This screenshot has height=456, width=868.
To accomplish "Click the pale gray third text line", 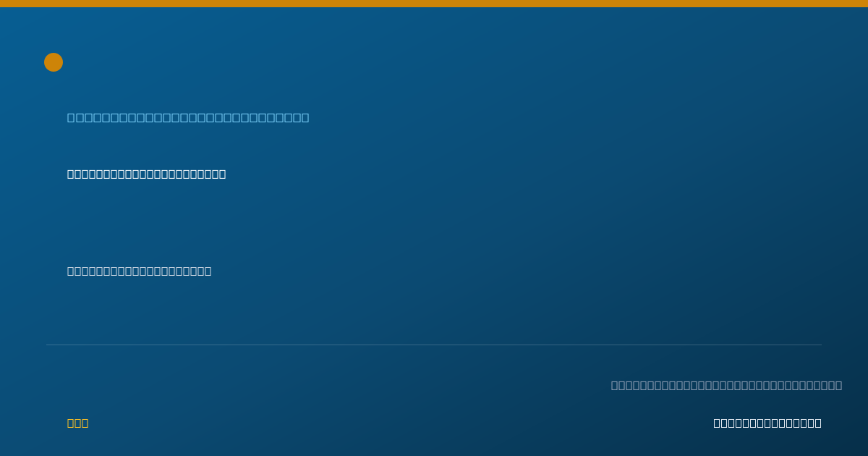I will click(139, 271).
